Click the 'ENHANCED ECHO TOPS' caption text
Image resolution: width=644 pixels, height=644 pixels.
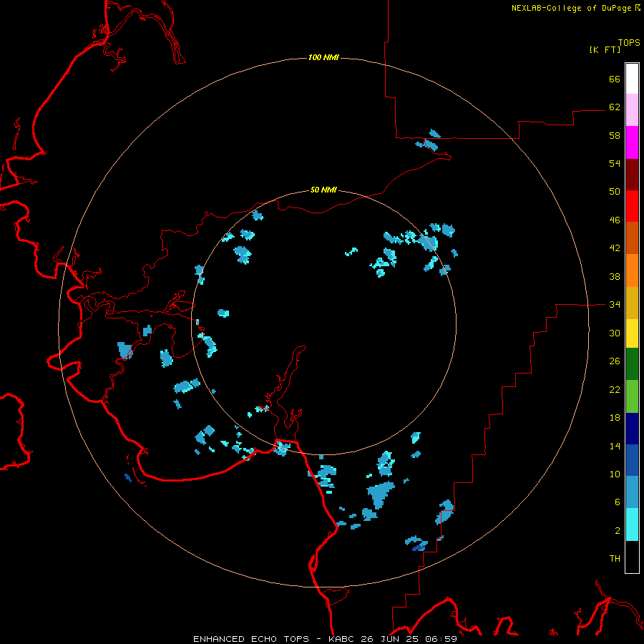click(x=251, y=639)
